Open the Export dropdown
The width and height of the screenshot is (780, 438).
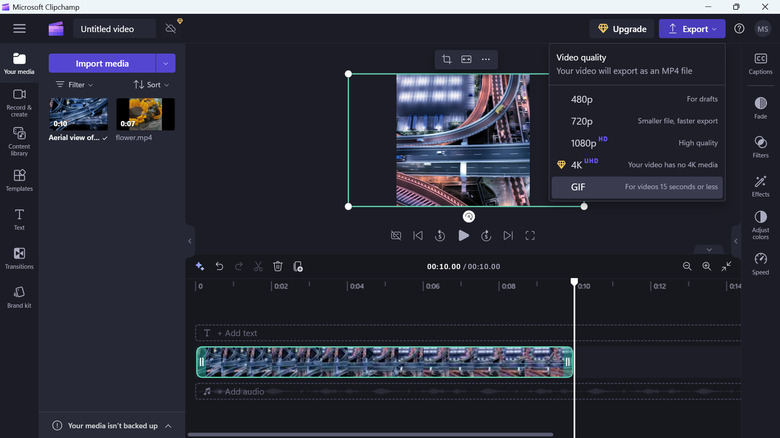pyautogui.click(x=692, y=29)
